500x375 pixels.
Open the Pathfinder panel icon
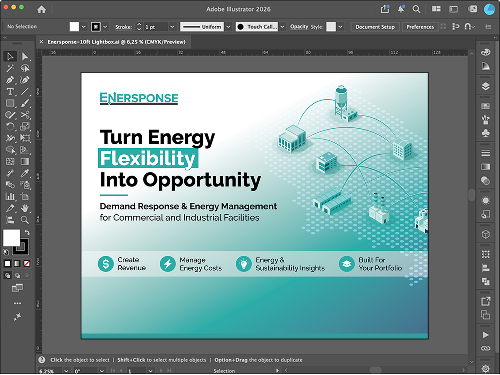(x=486, y=282)
